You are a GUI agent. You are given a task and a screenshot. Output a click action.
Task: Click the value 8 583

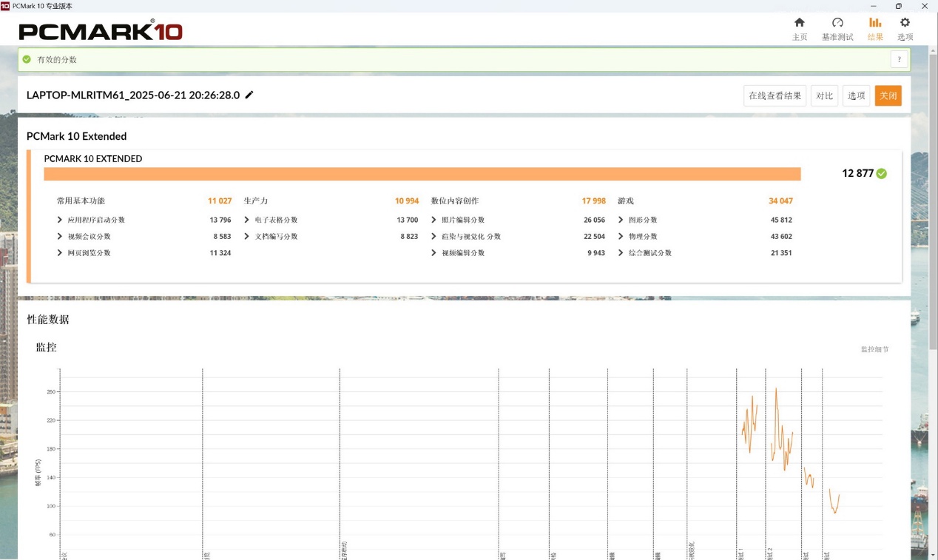(x=223, y=237)
